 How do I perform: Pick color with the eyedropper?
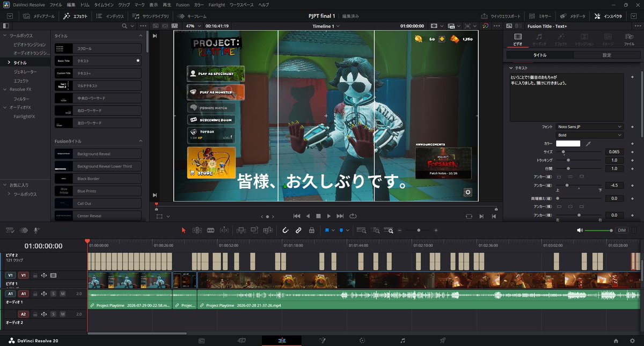click(x=588, y=144)
